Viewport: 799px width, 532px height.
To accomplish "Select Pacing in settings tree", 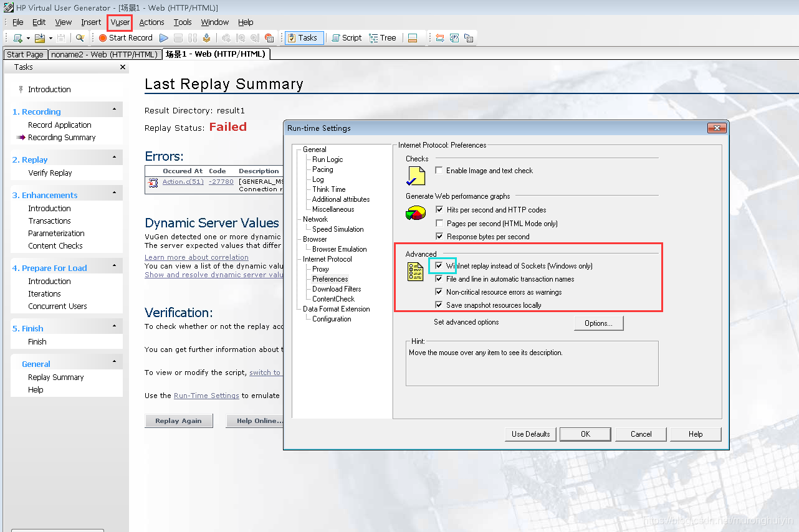I will click(322, 169).
